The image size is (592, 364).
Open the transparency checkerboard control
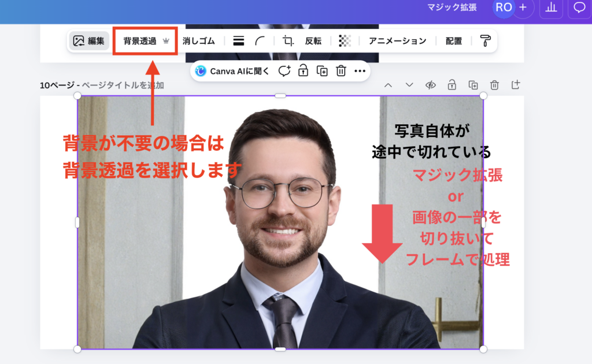pyautogui.click(x=345, y=41)
